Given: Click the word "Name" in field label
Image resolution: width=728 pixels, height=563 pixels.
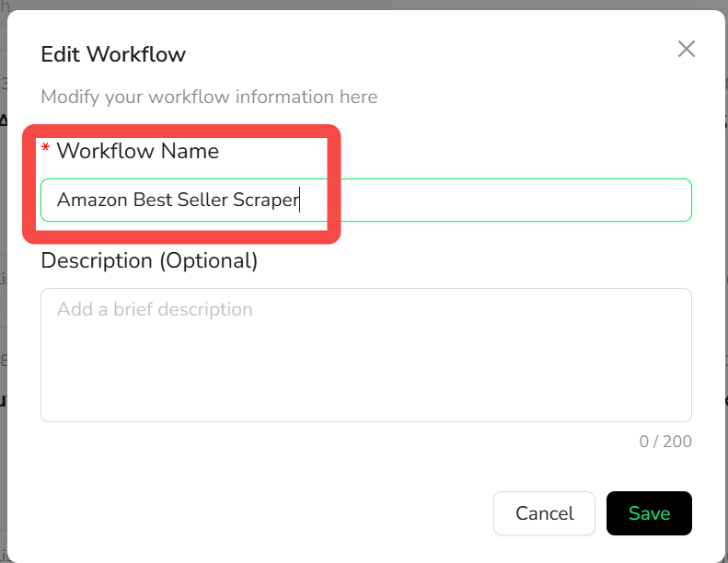Looking at the screenshot, I should 190,151.
